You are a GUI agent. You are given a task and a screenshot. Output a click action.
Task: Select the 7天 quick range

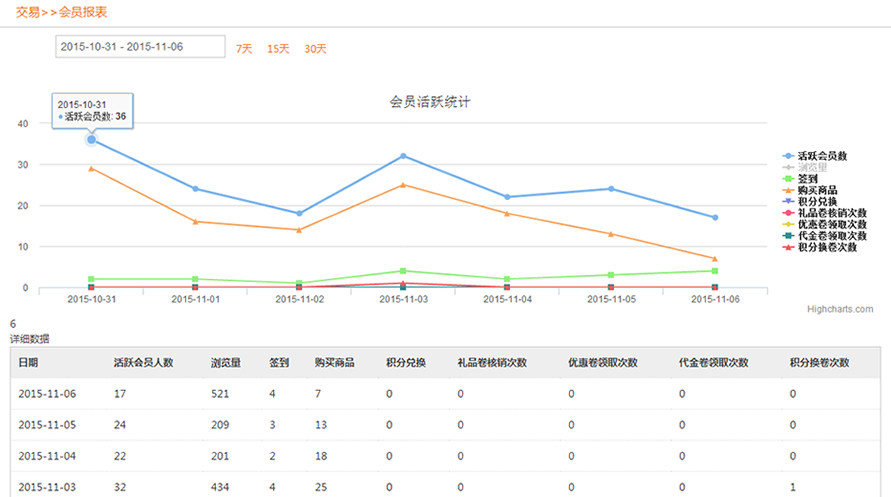[244, 49]
